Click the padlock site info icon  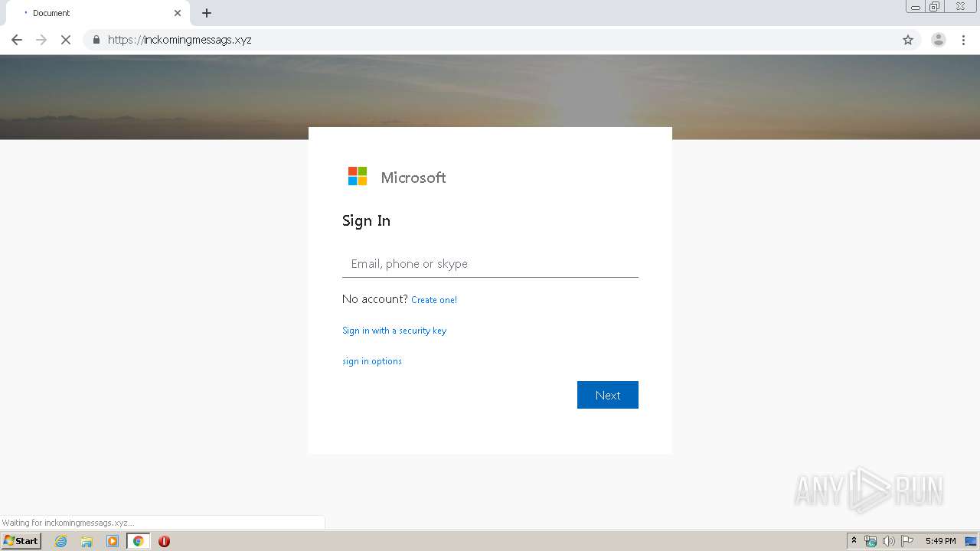[96, 40]
